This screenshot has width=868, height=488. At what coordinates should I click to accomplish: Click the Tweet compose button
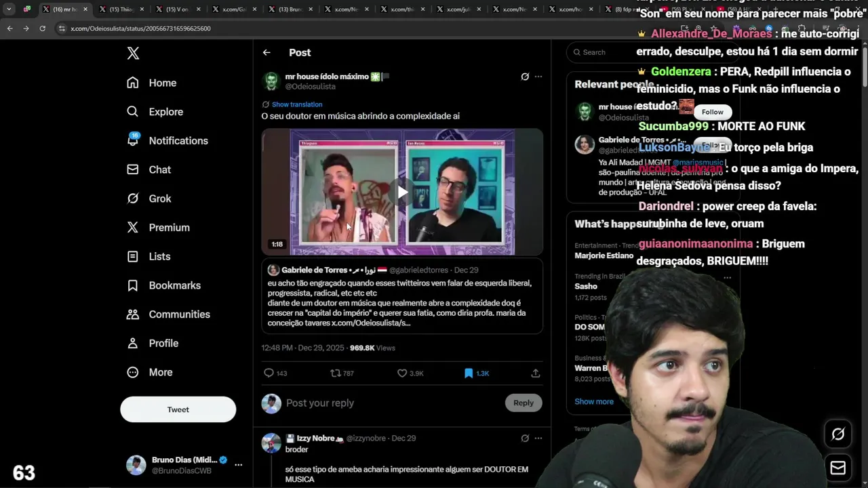178,409
